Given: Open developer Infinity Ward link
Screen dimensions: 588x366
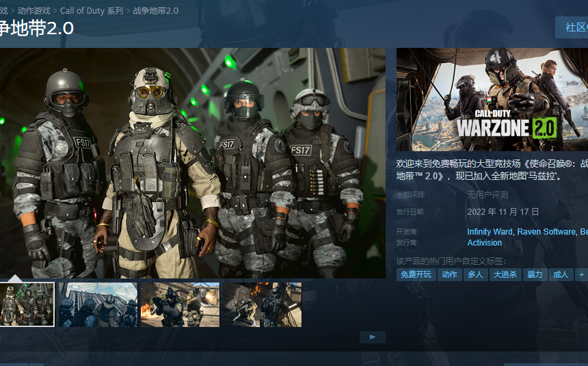Looking at the screenshot, I should pos(490,232).
